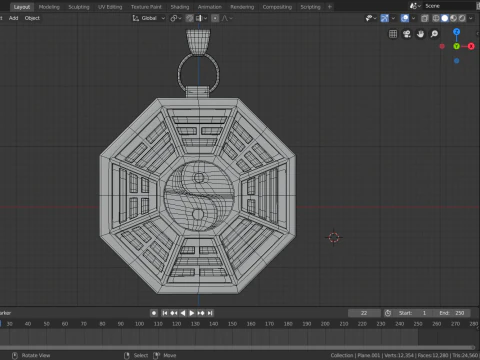Switch to the Compositing workspace tab
Screen dimensions: 480x360
coord(277,7)
